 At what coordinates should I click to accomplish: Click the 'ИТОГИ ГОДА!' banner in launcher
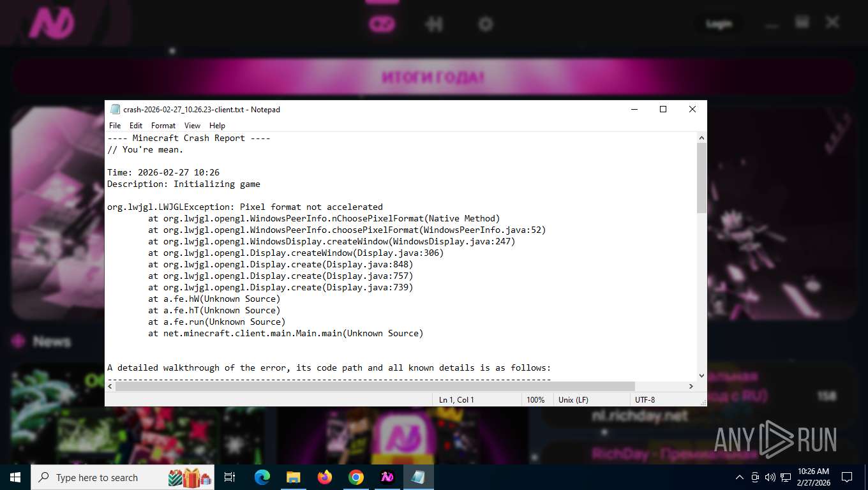[x=433, y=77]
